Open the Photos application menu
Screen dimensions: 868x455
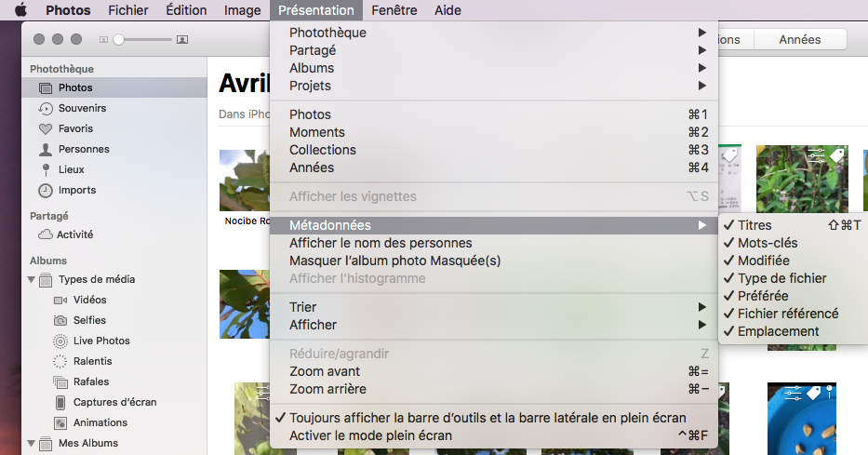[68, 10]
